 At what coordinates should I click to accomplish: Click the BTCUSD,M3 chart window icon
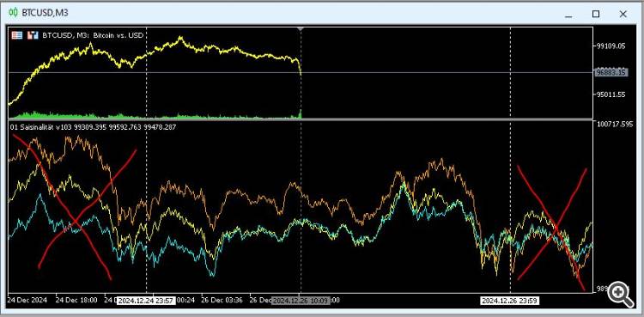[x=14, y=13]
